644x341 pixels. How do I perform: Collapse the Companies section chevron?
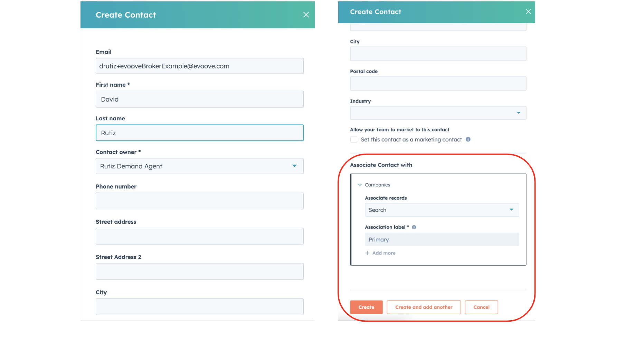tap(360, 185)
